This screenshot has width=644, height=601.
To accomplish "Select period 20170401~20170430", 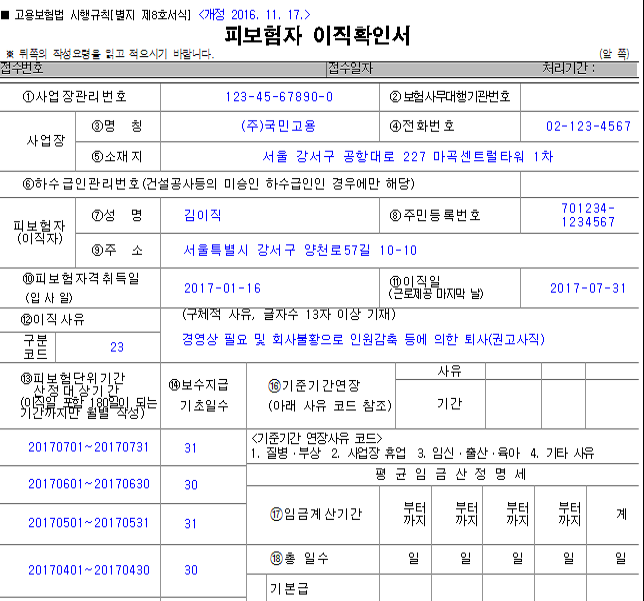I will pyautogui.click(x=89, y=570).
